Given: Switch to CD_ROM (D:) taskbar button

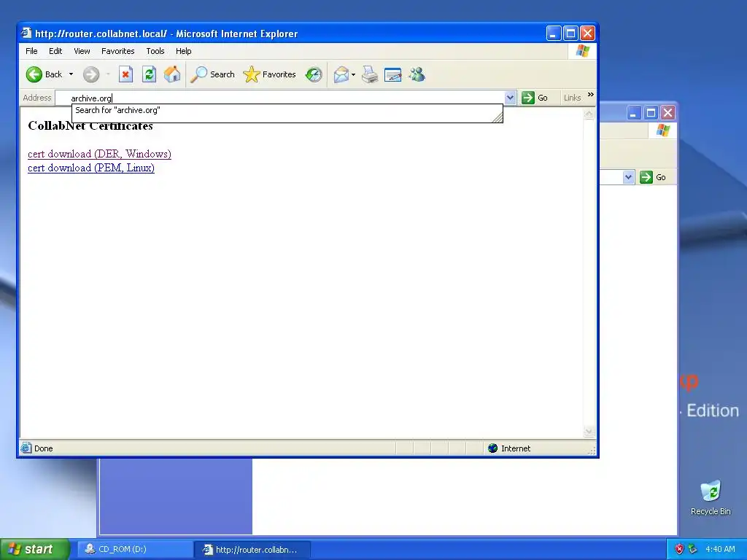Looking at the screenshot, I should 134,550.
